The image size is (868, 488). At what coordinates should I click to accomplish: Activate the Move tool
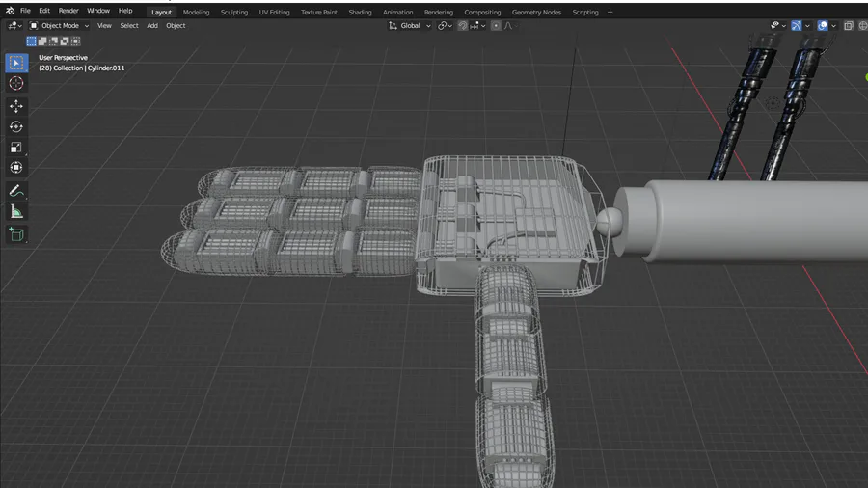pyautogui.click(x=16, y=106)
